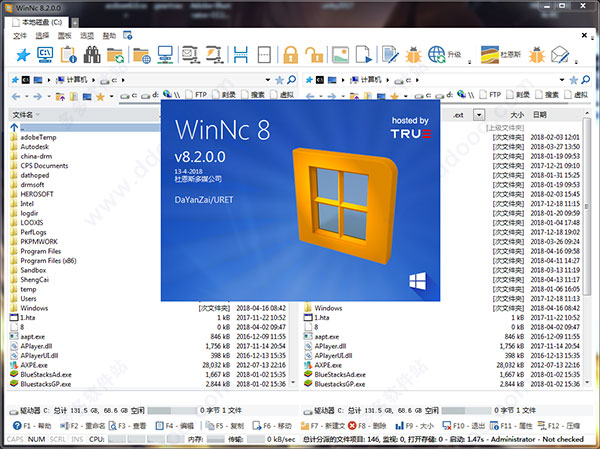
Task: Click the right panel 搜索 button
Action: click(x=547, y=95)
